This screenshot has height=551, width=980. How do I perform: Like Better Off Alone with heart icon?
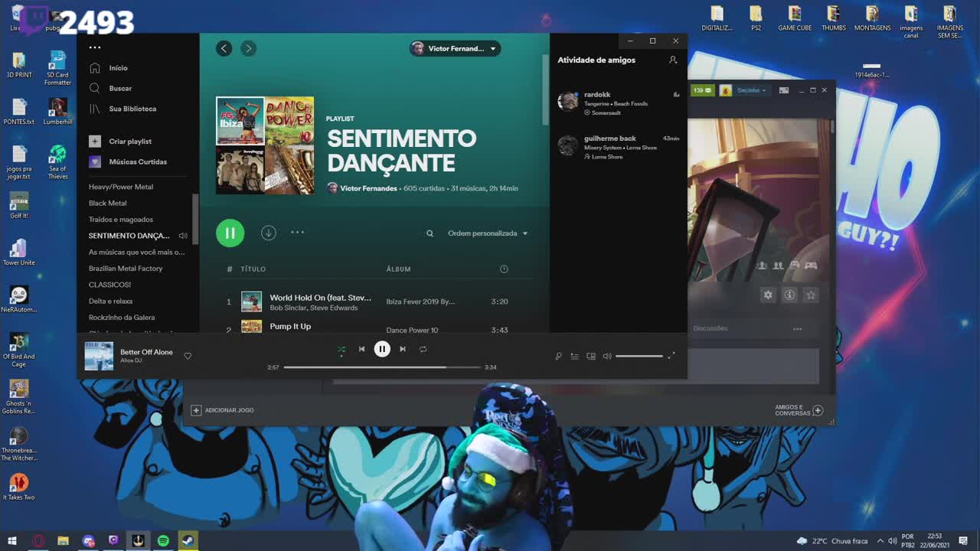(188, 356)
